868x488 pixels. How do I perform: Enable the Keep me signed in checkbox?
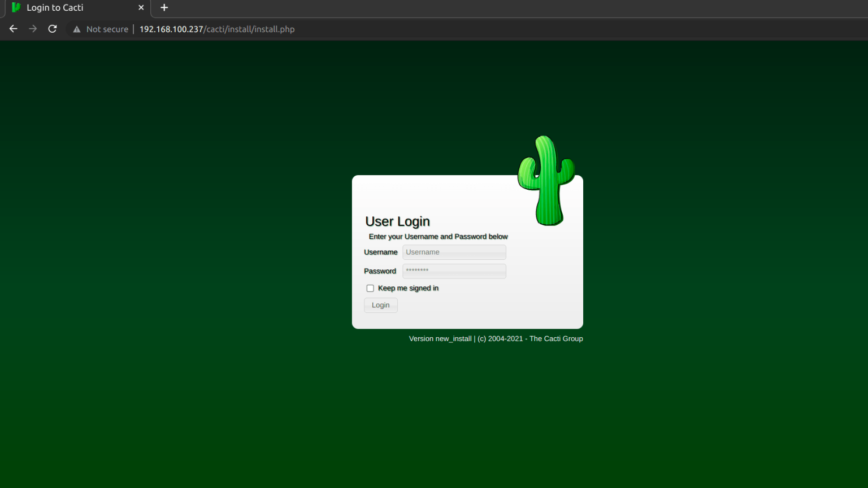(x=370, y=288)
